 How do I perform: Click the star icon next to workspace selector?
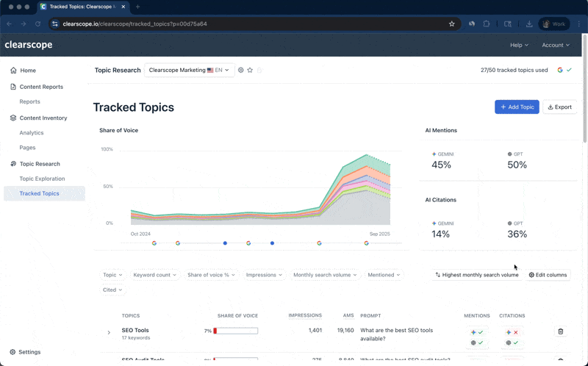250,71
